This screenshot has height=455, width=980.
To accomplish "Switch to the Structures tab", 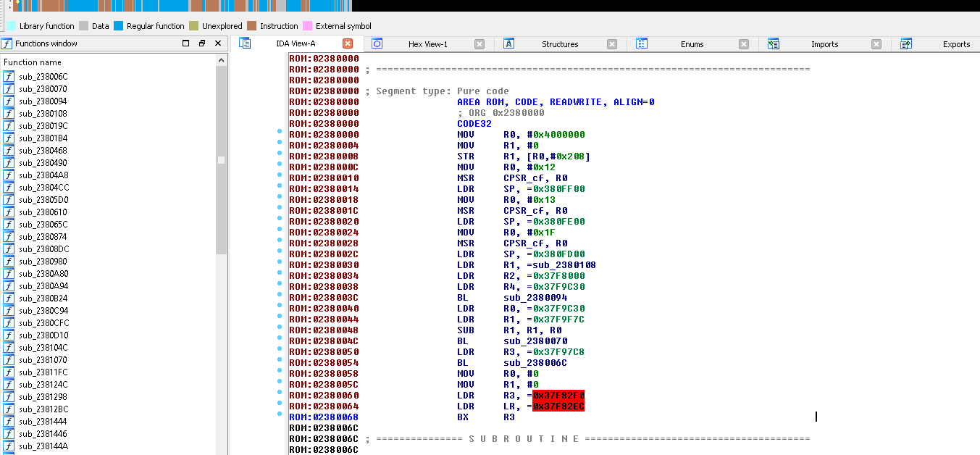I will tap(560, 44).
